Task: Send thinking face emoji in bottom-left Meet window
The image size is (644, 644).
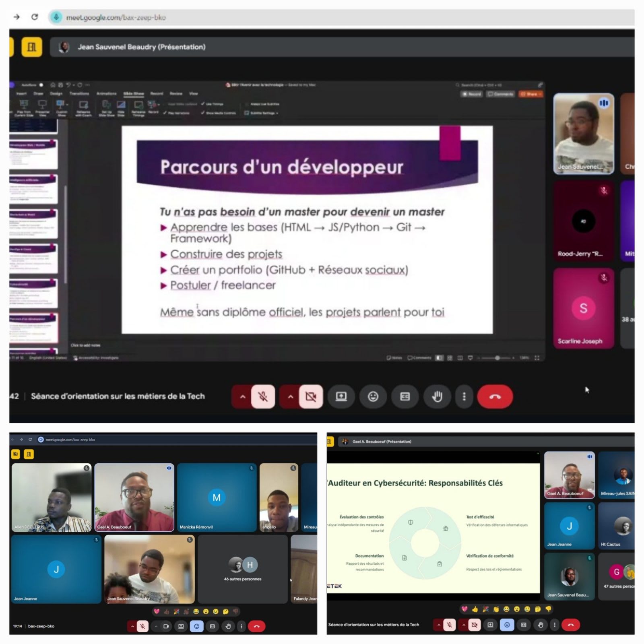Action: (225, 611)
